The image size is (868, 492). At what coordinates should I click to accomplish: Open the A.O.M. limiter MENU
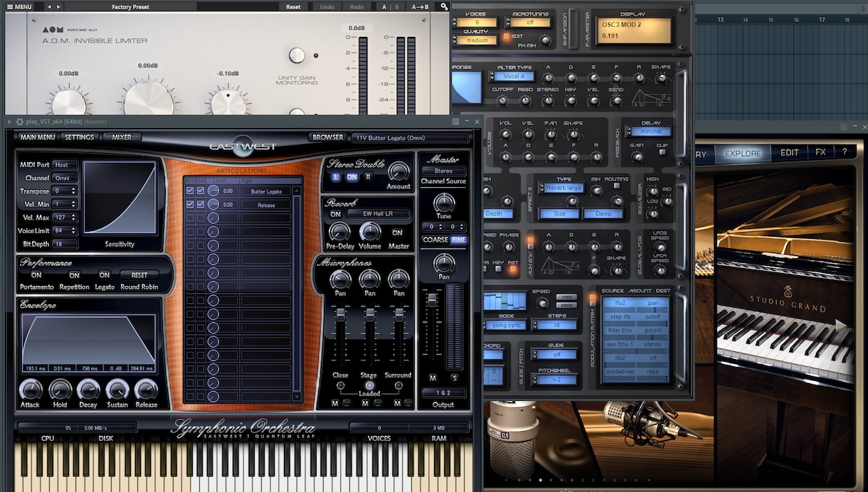[x=19, y=6]
